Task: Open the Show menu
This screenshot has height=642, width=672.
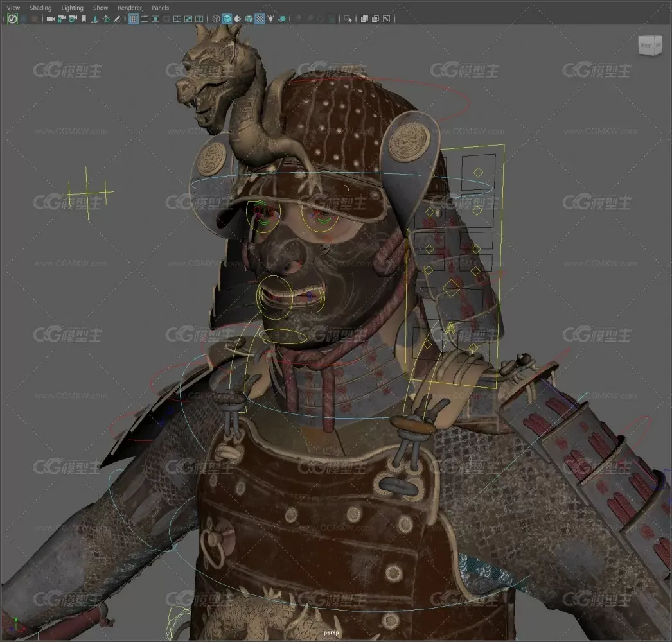Action: coord(100,8)
